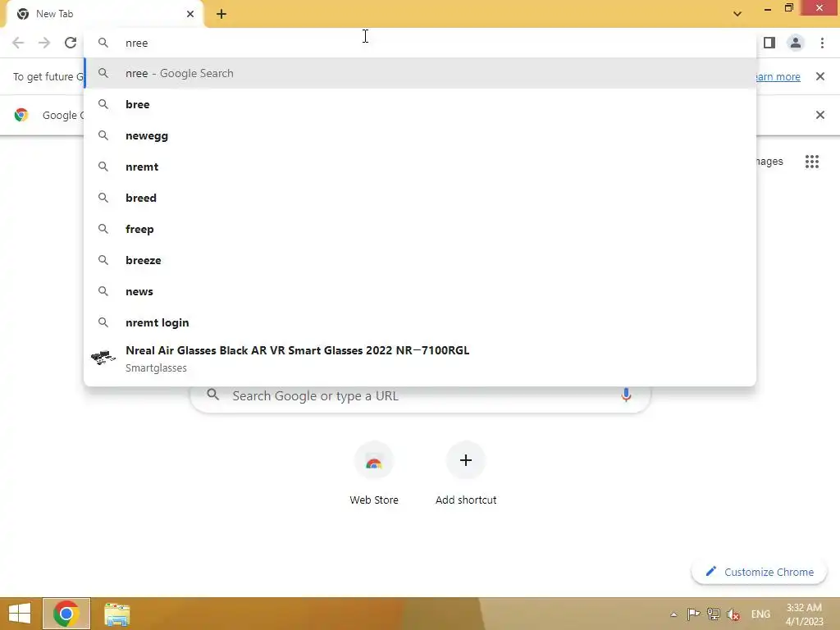Open the taskbar clock showing 3:32 AM
This screenshot has width=840, height=630.
pyautogui.click(x=804, y=614)
